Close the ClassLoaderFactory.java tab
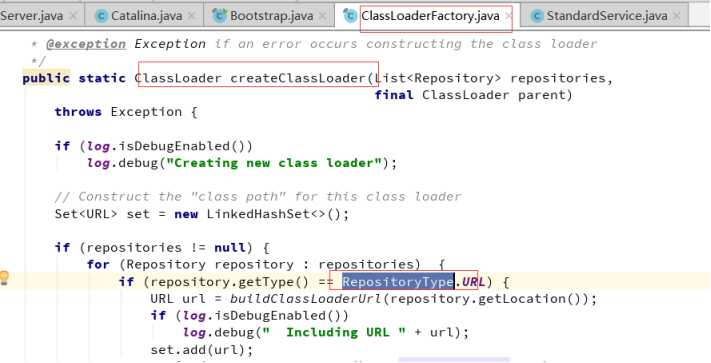Viewport: 711px width, 363px height. [508, 16]
